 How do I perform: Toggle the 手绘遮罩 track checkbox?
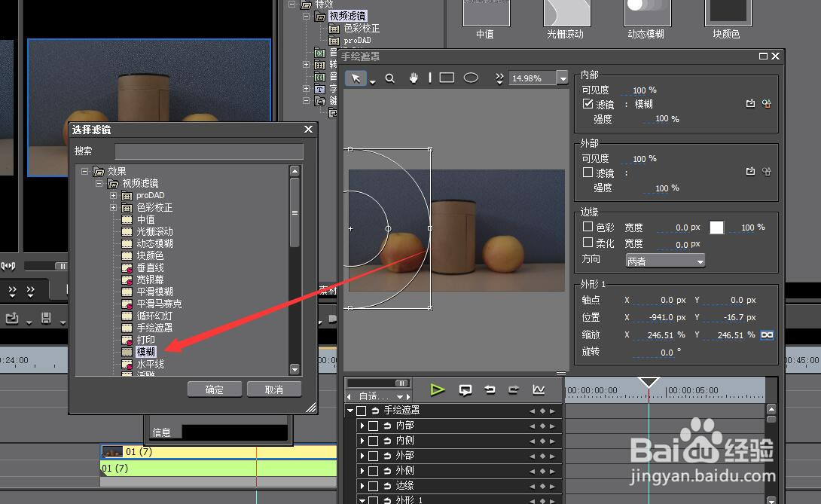click(x=362, y=411)
